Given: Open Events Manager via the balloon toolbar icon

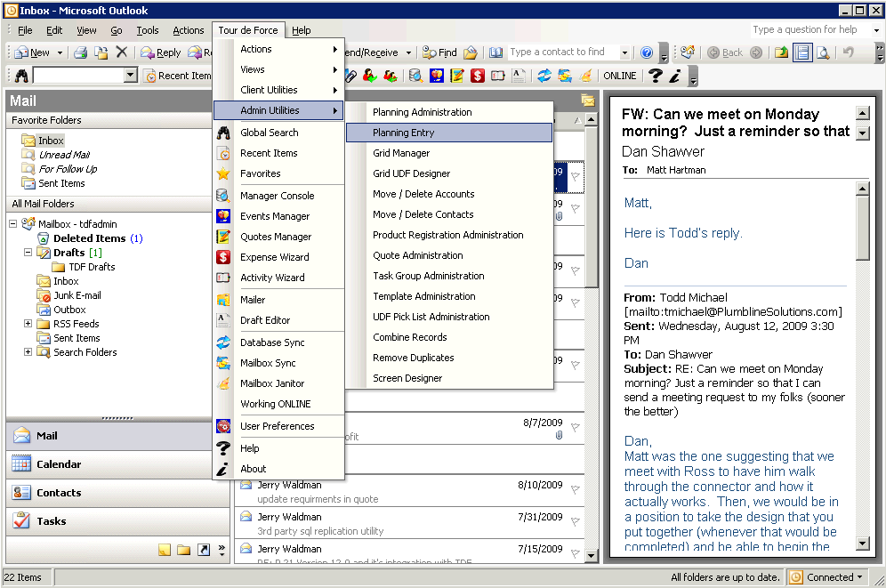Looking at the screenshot, I should click(x=436, y=75).
